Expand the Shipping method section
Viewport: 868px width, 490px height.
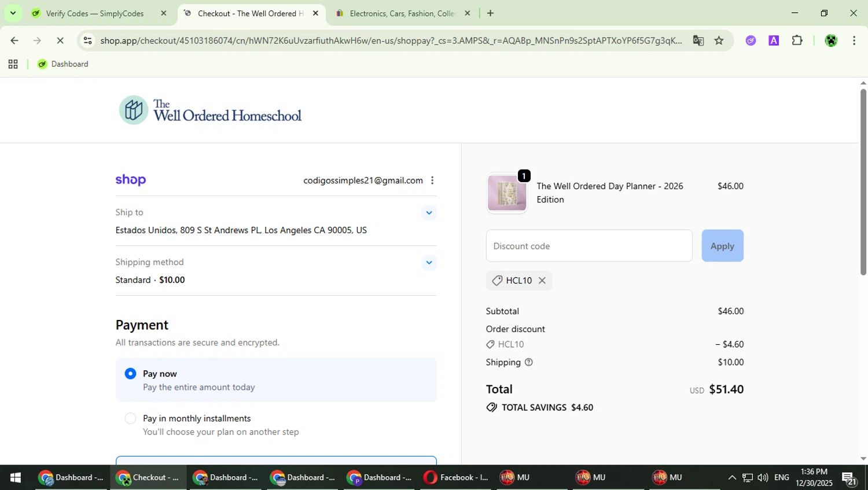429,263
